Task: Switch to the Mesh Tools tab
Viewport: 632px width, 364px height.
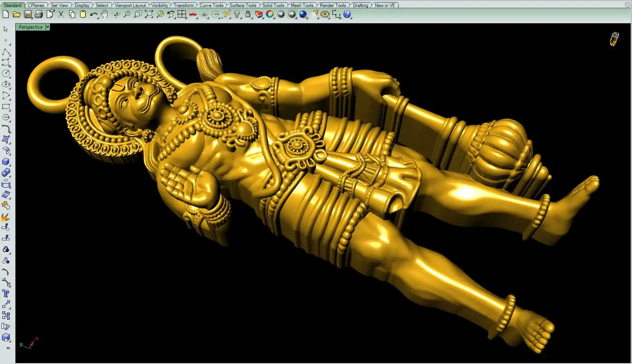Action: click(x=302, y=5)
